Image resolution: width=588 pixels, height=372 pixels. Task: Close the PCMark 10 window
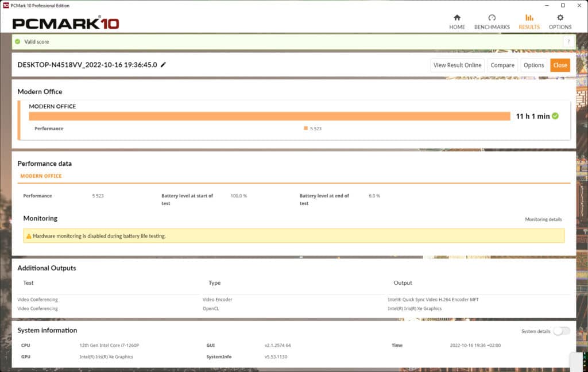pos(579,6)
